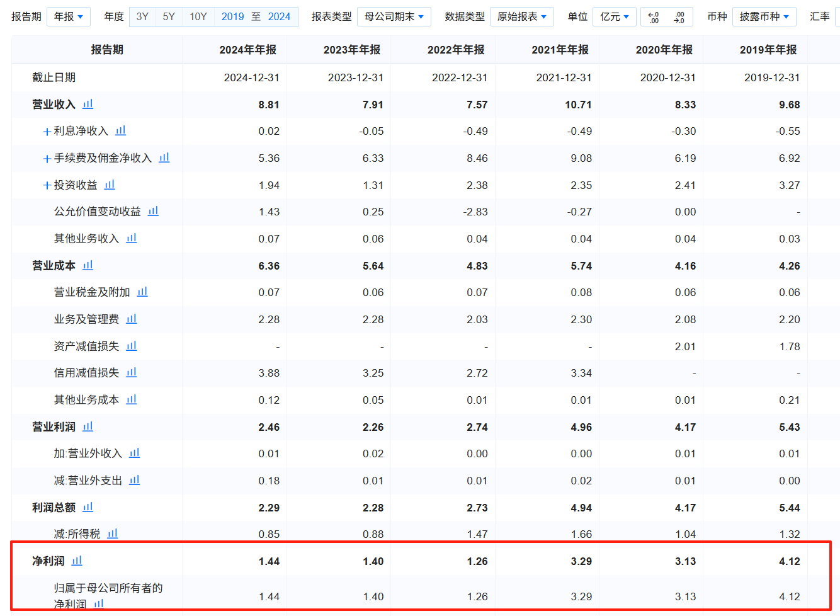View chart for 信用减值损失 row
The height and width of the screenshot is (616, 840).
[132, 372]
